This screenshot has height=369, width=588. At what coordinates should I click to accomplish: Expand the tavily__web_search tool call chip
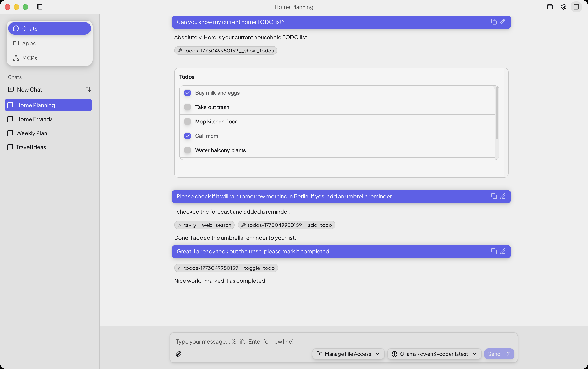coord(204,225)
